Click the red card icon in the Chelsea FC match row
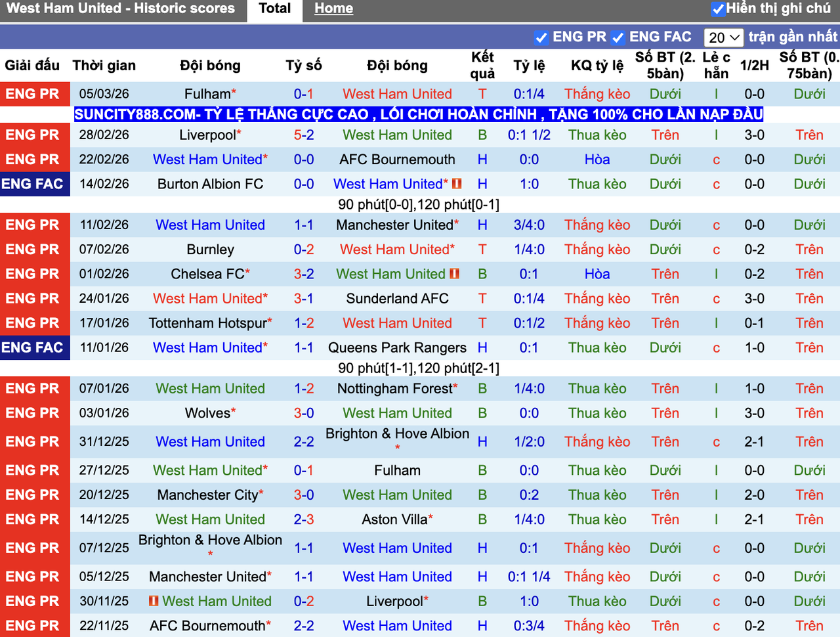 (x=454, y=274)
